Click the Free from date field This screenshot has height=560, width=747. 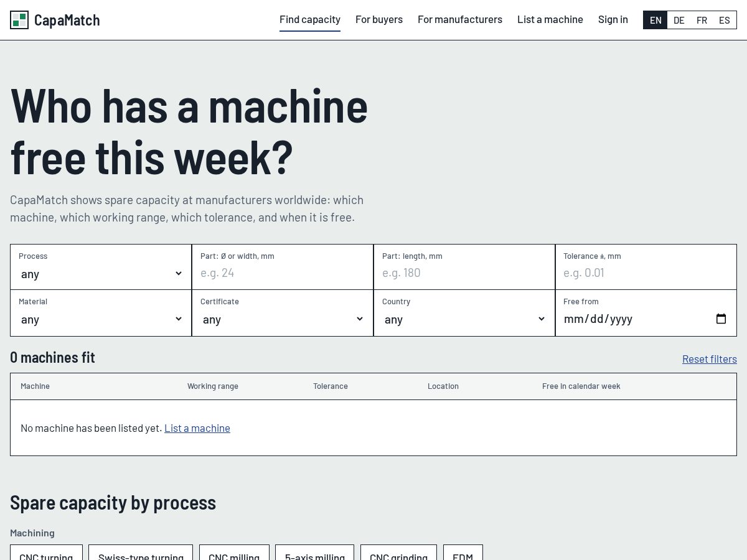click(x=646, y=319)
